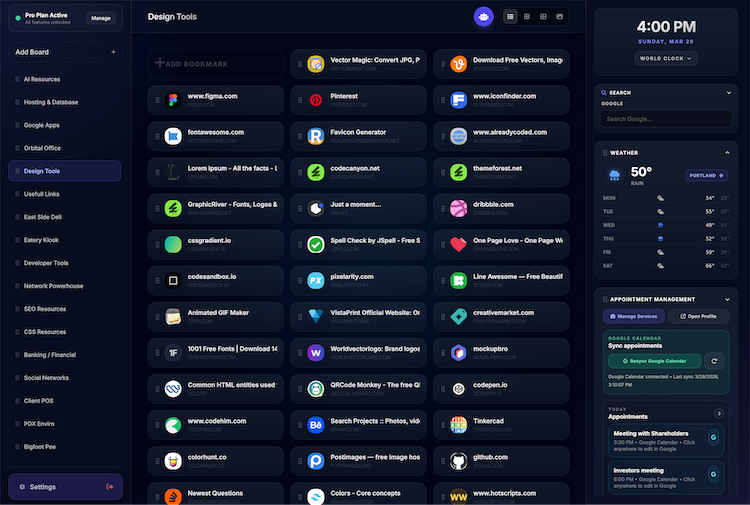Click the themeforest.net icon
This screenshot has width=750, height=505.
(x=458, y=172)
